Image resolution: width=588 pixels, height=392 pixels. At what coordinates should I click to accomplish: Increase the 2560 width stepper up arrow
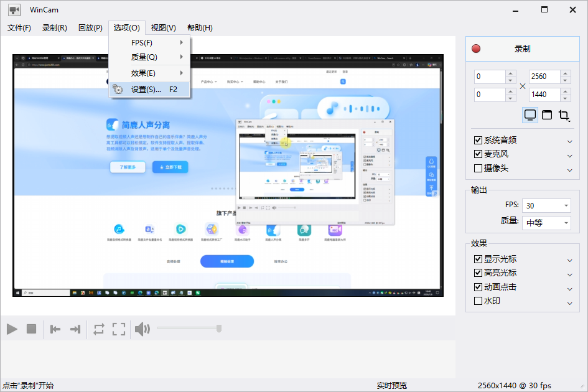[x=566, y=73]
